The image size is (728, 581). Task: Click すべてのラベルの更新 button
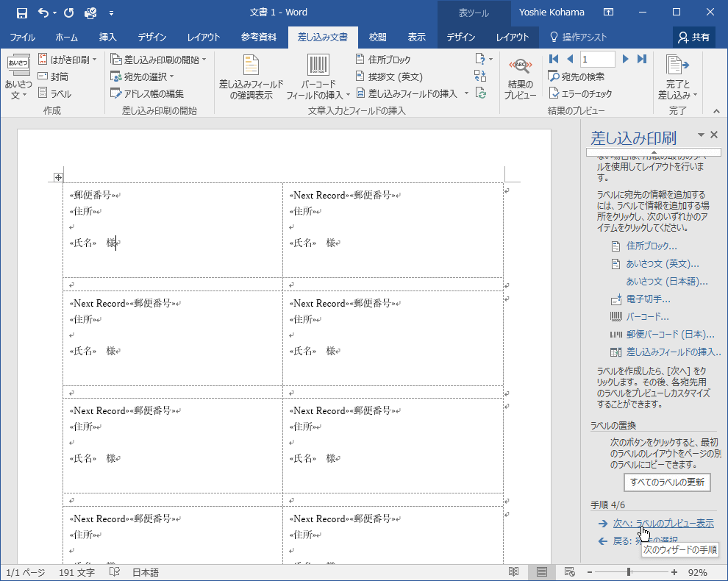tap(667, 482)
